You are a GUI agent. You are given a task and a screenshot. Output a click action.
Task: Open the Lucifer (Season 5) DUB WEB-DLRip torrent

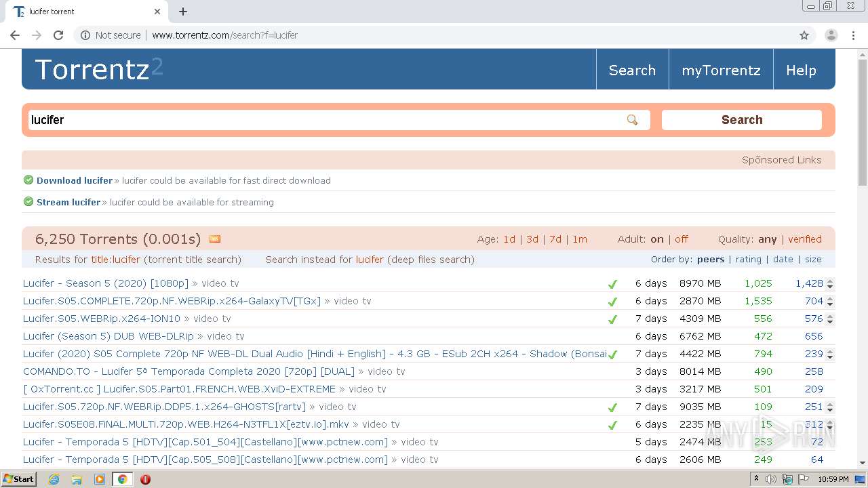point(108,336)
